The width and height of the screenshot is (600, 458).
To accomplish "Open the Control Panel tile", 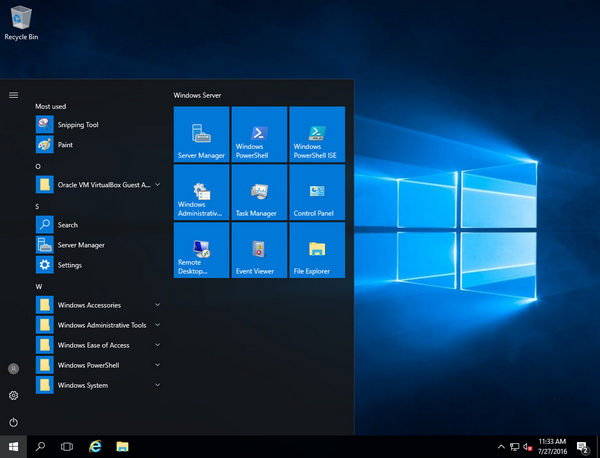I will (x=317, y=193).
